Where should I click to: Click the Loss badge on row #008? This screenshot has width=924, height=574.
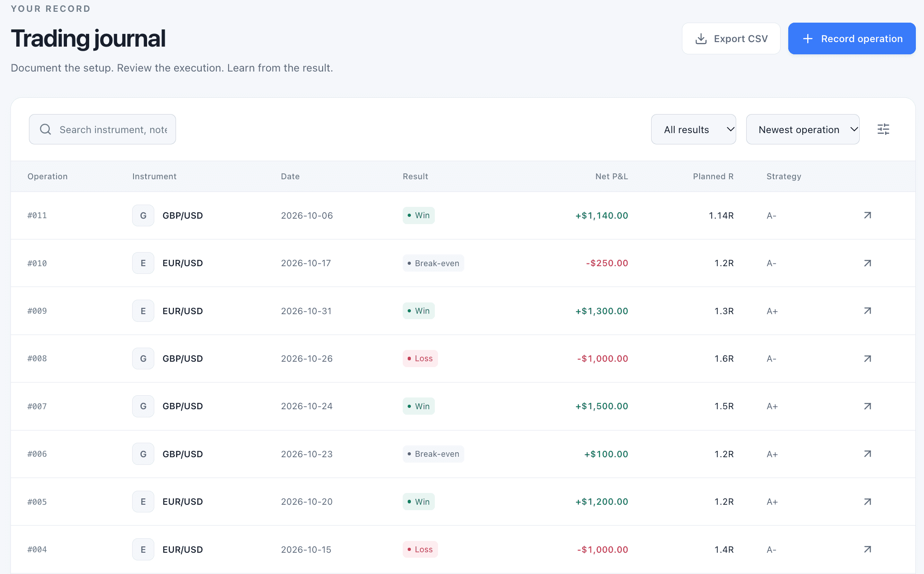click(x=420, y=359)
